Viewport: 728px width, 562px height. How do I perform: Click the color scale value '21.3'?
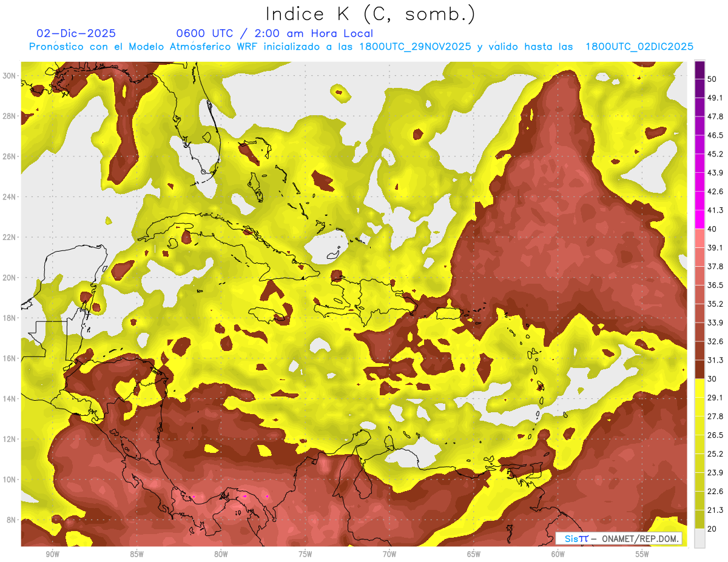click(x=715, y=510)
